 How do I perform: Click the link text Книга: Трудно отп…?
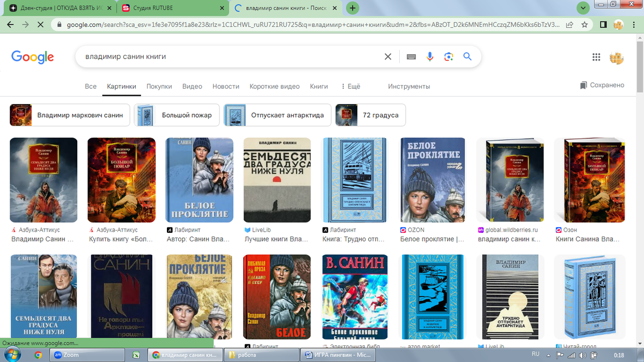[x=353, y=239]
